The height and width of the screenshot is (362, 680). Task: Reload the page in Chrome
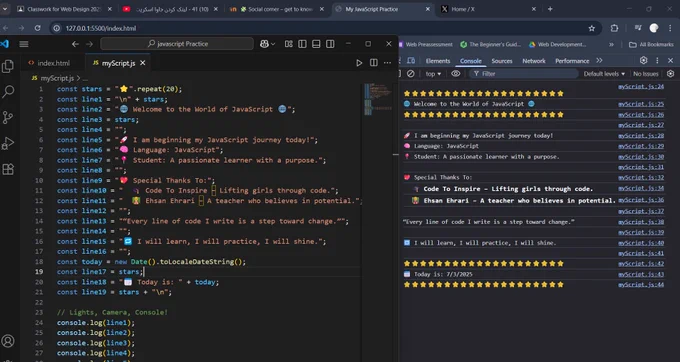coord(38,28)
